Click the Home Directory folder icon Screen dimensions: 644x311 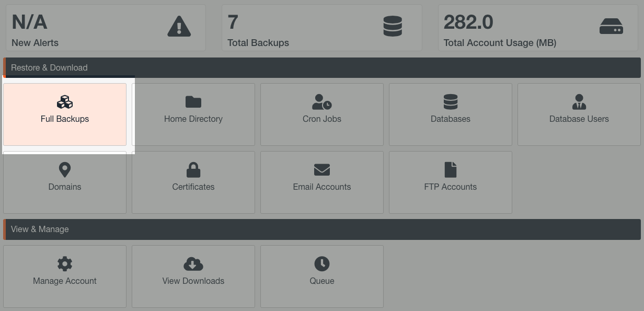[x=193, y=102]
